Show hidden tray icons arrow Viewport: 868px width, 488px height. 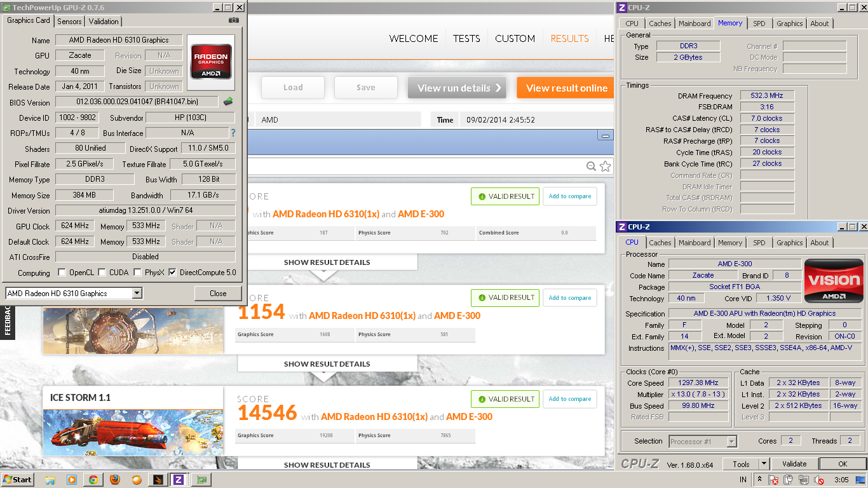point(759,480)
